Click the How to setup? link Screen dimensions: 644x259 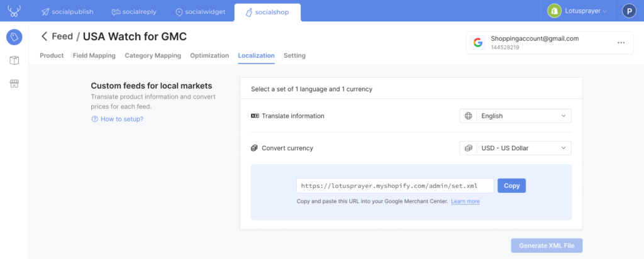click(122, 119)
